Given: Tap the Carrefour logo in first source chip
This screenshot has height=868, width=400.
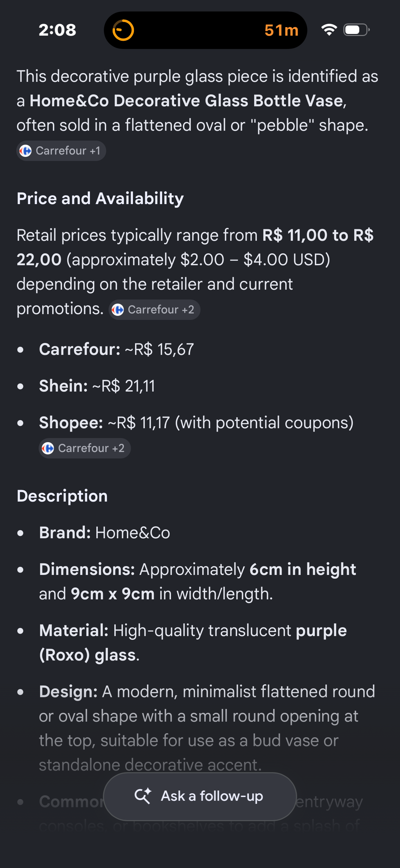Looking at the screenshot, I should (25, 151).
